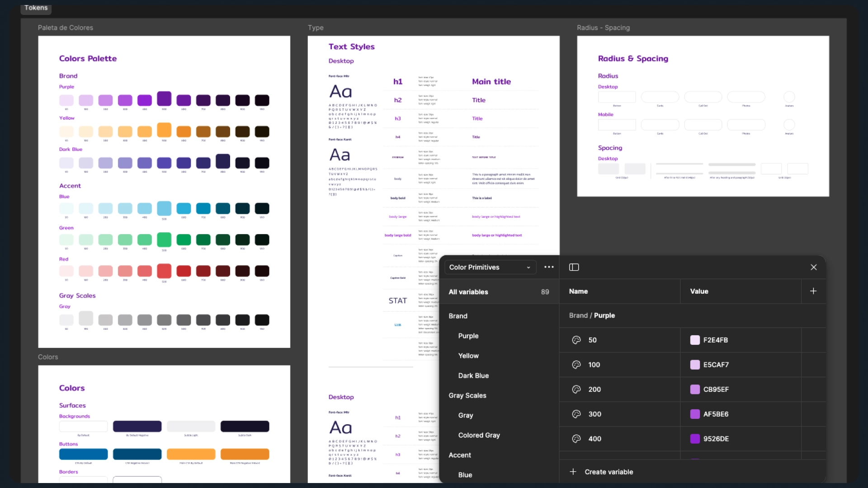The height and width of the screenshot is (488, 868).
Task: Select All variables in the sidebar
Action: point(468,292)
